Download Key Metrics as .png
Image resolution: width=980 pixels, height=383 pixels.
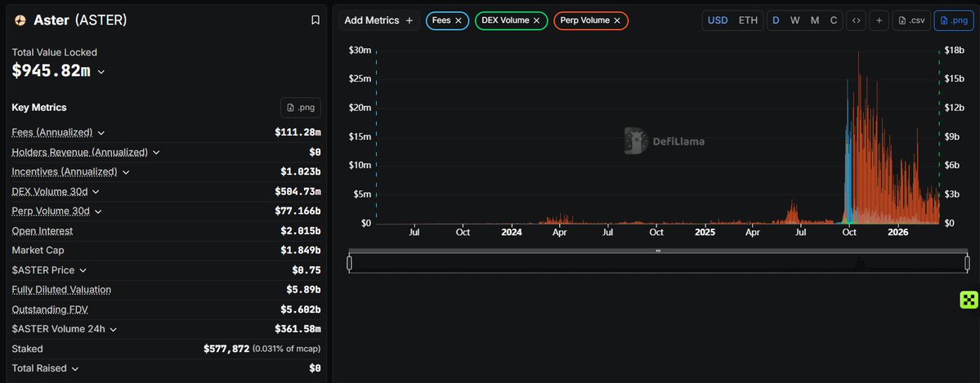pyautogui.click(x=301, y=108)
